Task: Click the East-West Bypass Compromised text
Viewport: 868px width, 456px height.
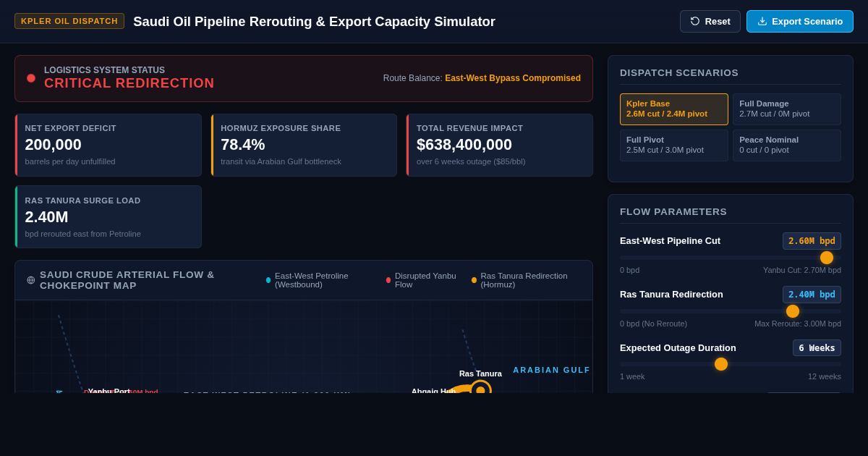Action: (x=513, y=78)
